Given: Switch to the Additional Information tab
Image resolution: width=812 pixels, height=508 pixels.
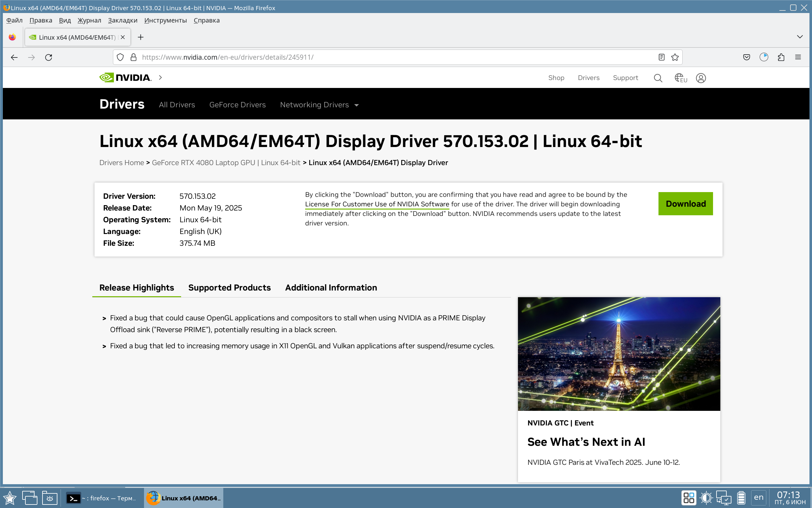Looking at the screenshot, I should 331,288.
